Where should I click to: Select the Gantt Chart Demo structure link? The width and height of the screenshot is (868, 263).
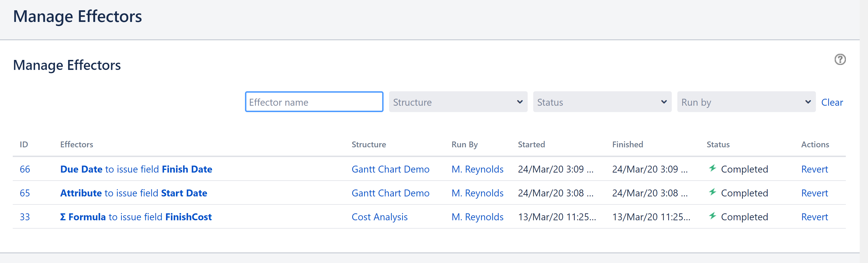point(390,169)
